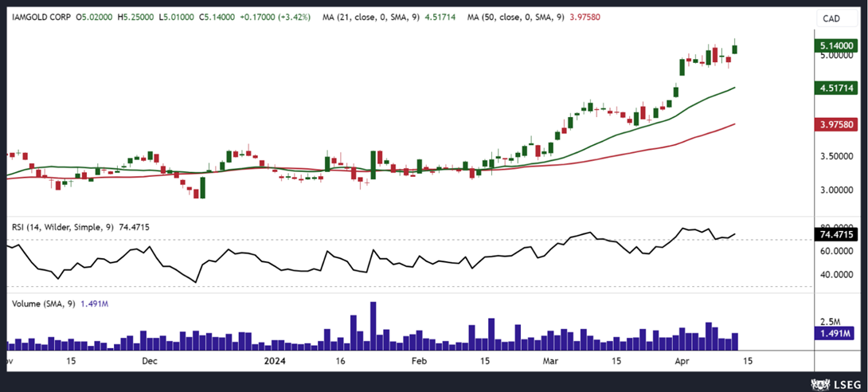Click the 3.97580 red MA price label
868x392 pixels.
[835, 125]
